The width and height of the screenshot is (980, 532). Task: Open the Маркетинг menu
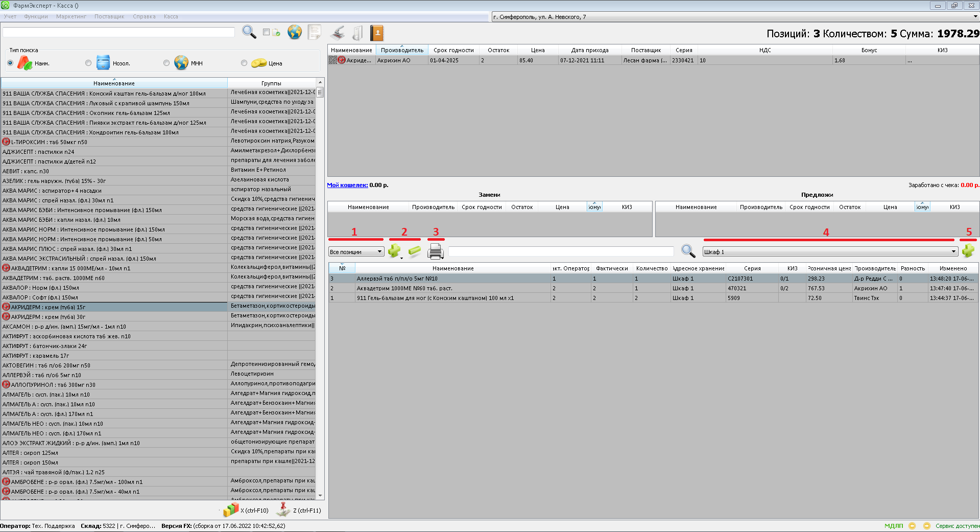point(71,16)
